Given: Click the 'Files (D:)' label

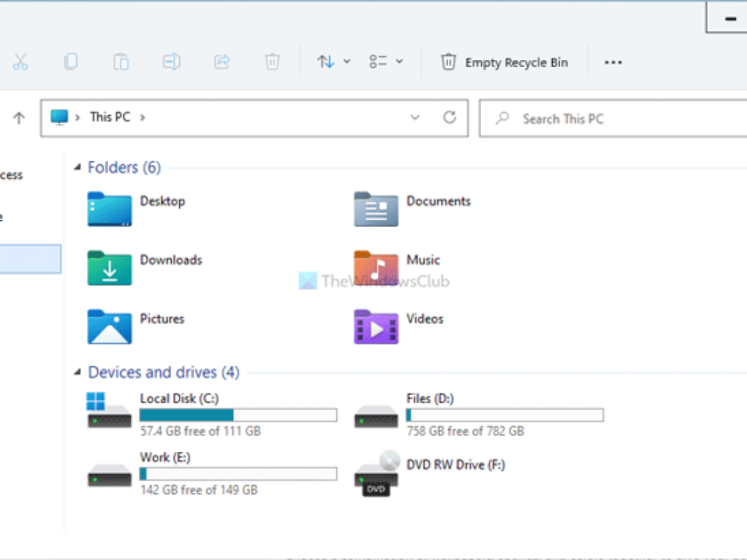Looking at the screenshot, I should (431, 398).
